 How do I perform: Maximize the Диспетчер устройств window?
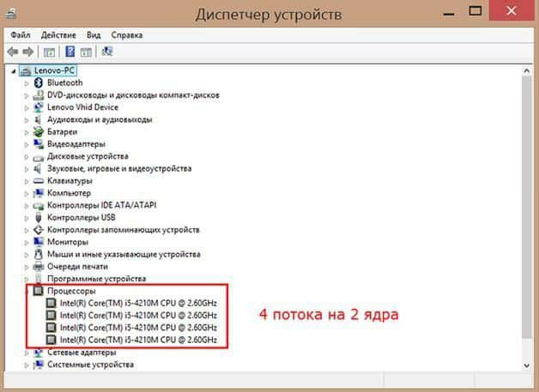[x=475, y=11]
